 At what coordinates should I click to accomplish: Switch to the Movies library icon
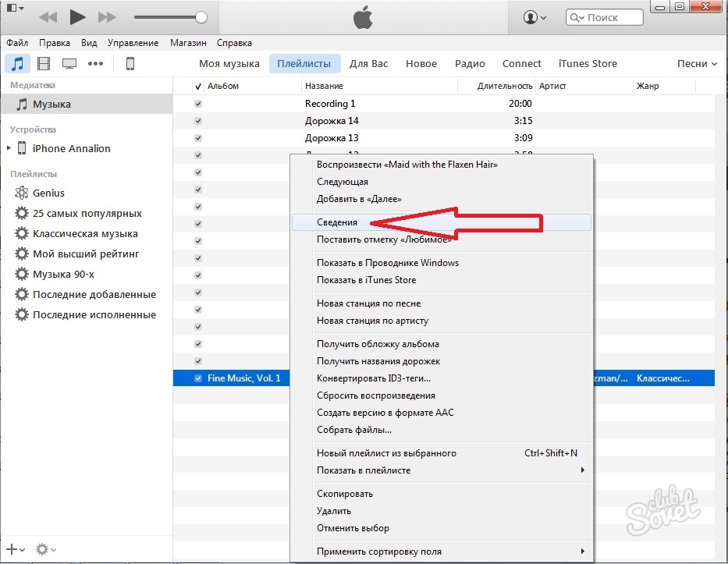pyautogui.click(x=44, y=64)
